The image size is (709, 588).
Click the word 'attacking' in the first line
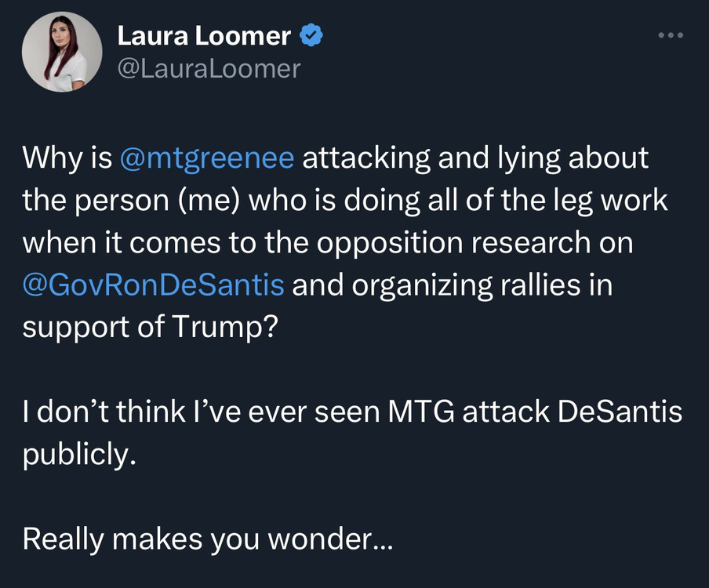tap(366, 158)
